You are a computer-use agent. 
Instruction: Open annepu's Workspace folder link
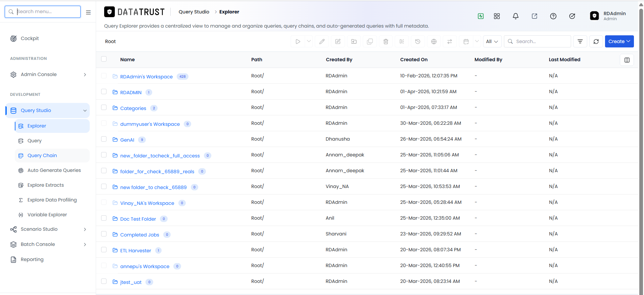145,266
